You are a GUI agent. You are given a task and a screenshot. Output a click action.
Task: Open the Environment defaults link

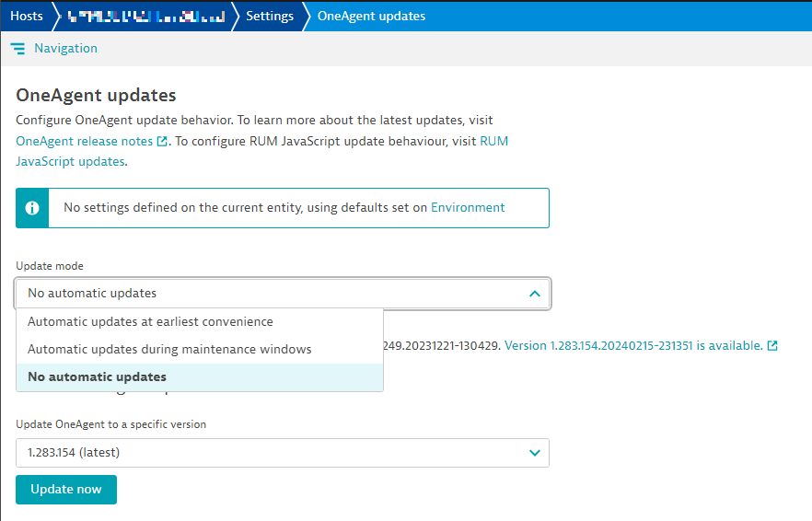468,208
